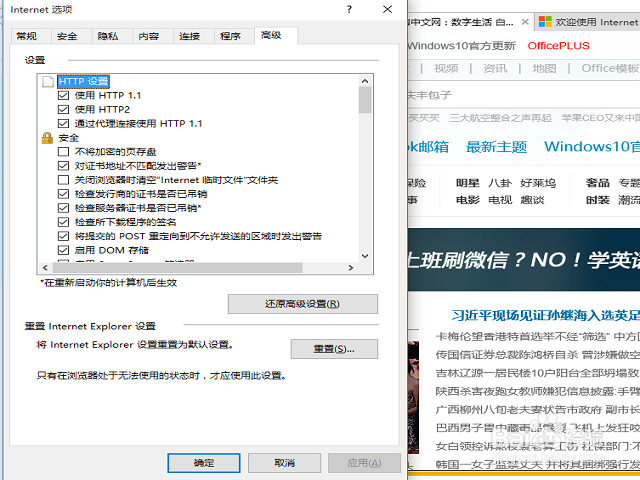Click the help question mark icon

(349, 9)
